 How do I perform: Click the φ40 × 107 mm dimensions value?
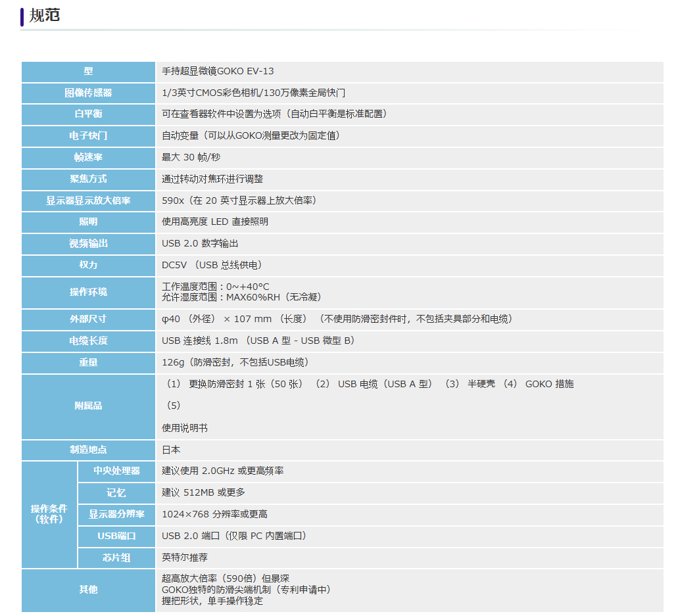coord(338,319)
